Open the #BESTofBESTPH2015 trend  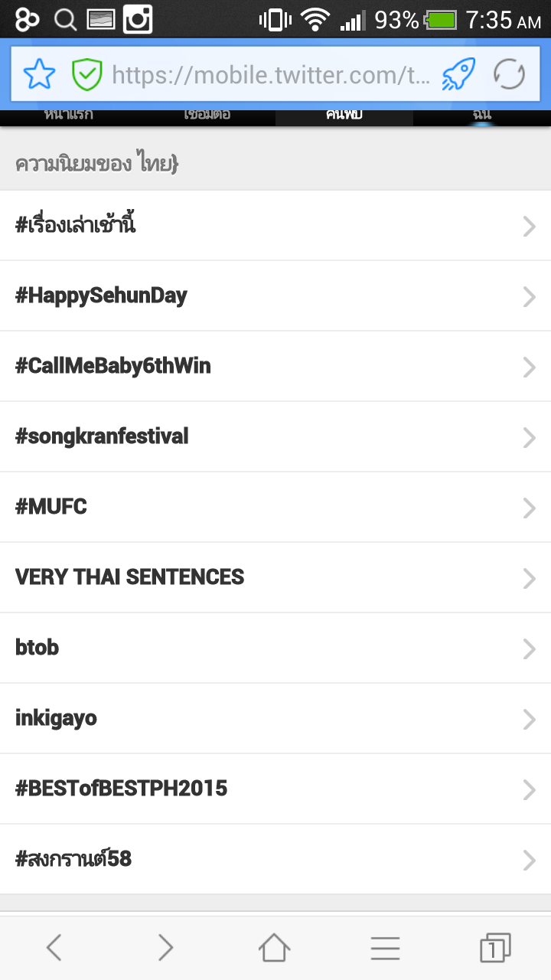[x=275, y=789]
